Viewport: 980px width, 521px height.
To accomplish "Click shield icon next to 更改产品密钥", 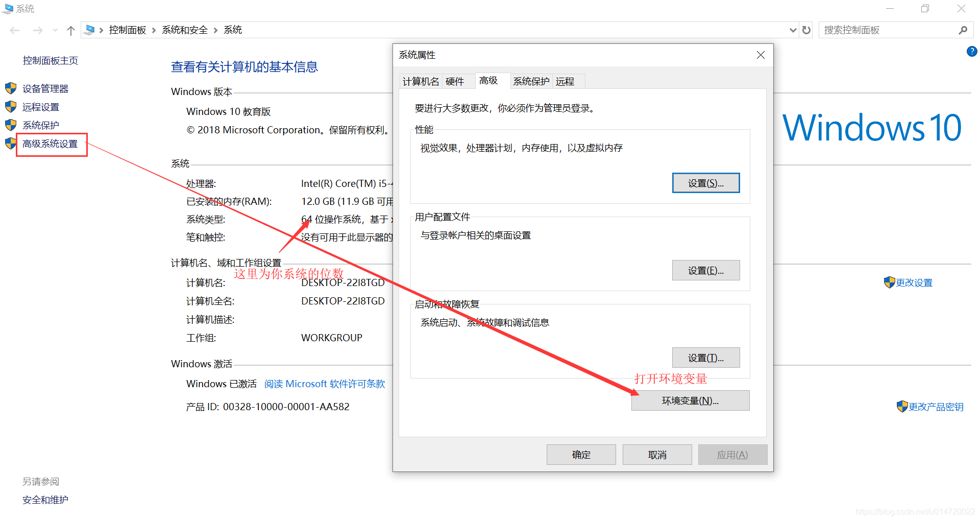I will [902, 406].
